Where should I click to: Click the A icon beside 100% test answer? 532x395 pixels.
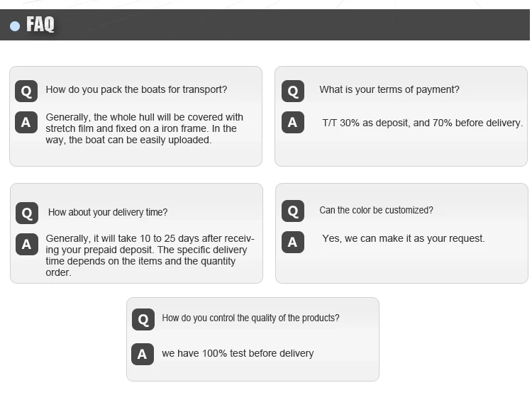143,354
